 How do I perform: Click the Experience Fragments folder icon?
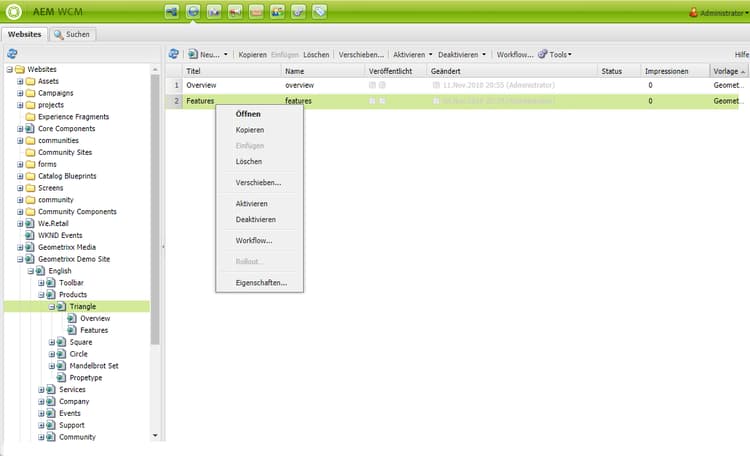(x=30, y=117)
